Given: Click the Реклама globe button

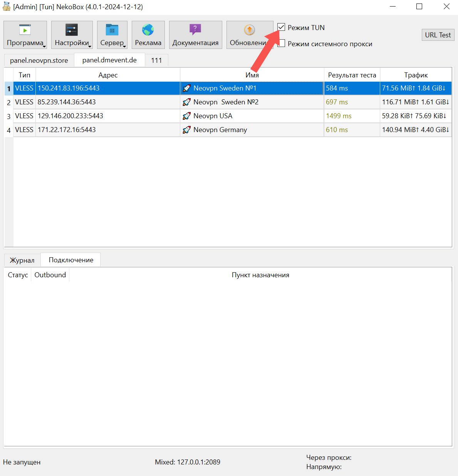Looking at the screenshot, I should click(148, 35).
